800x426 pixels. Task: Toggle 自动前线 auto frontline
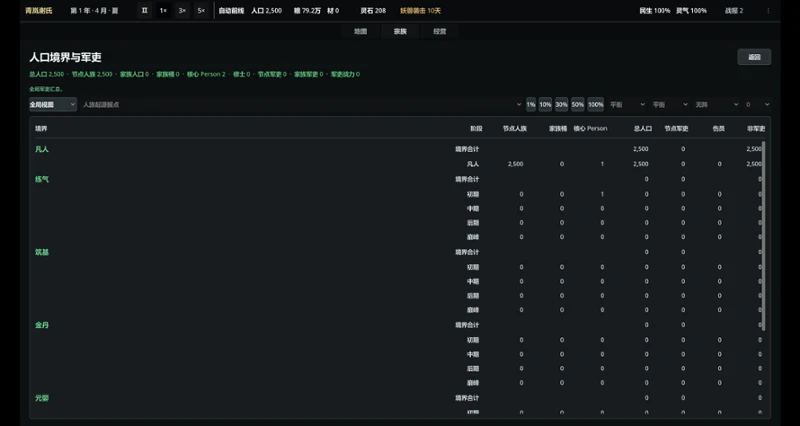[x=231, y=10]
